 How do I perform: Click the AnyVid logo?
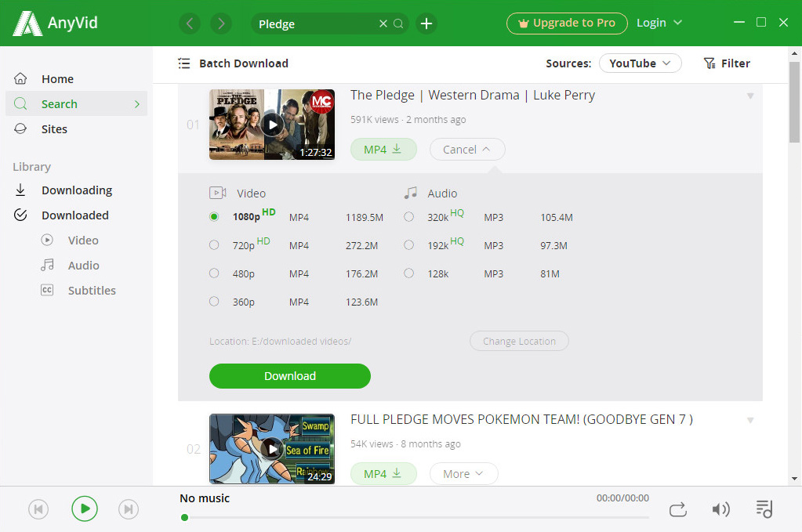(x=55, y=24)
